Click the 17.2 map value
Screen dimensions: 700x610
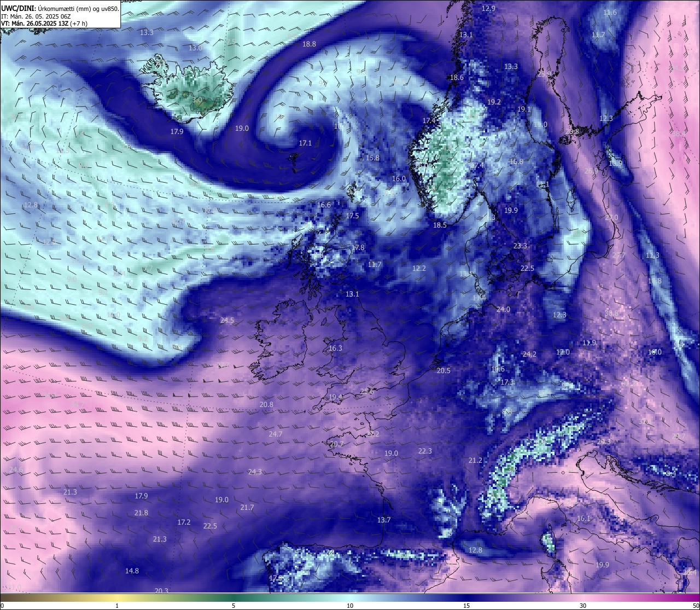(184, 522)
